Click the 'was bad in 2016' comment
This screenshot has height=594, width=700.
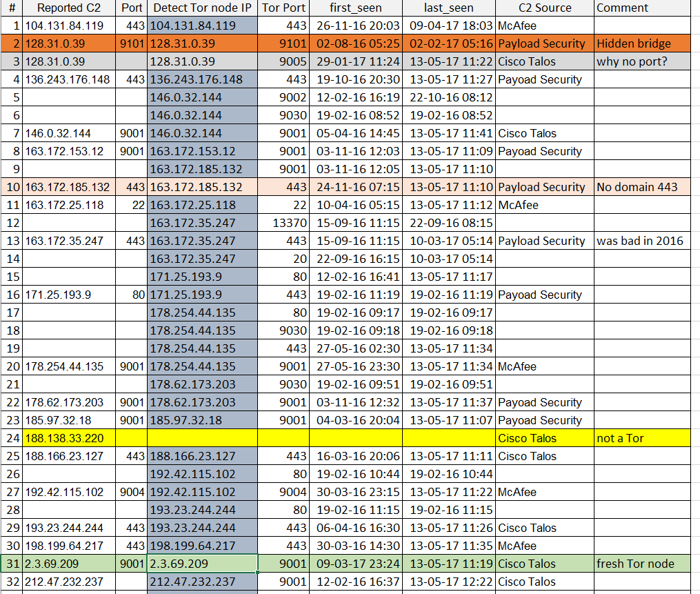pos(639,241)
